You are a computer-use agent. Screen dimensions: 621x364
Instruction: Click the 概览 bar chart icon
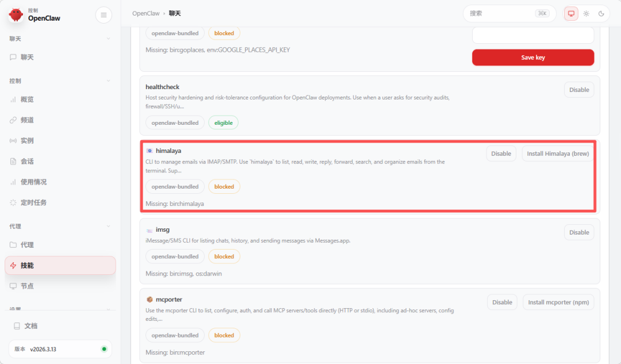click(x=13, y=99)
